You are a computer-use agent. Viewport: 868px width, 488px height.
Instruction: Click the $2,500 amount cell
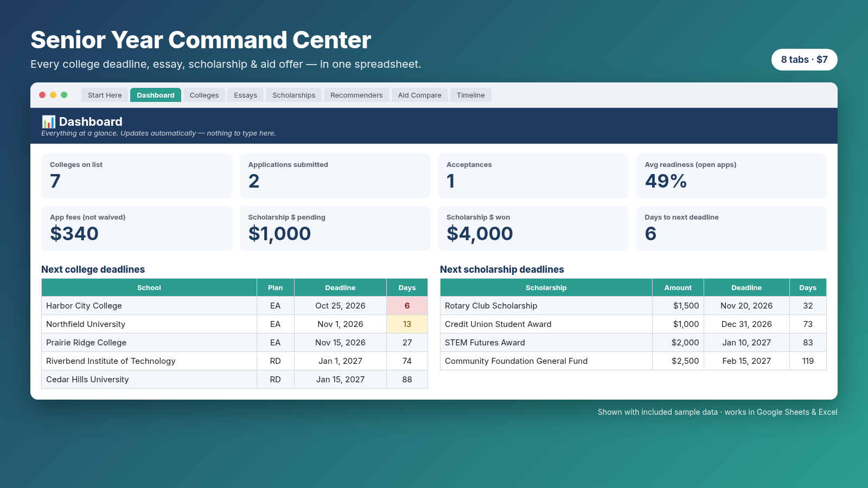[x=678, y=361]
